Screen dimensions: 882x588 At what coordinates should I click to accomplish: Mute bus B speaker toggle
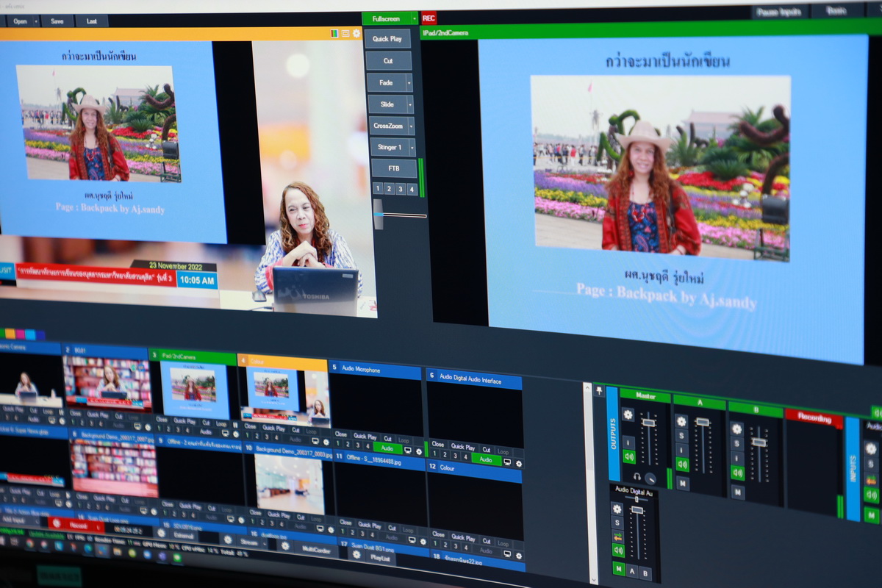738,473
